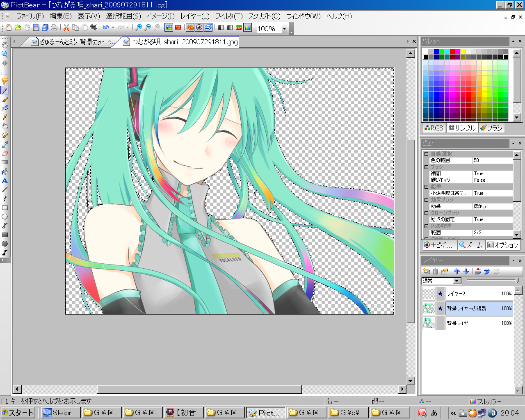This screenshot has width=525, height=420.
Task: Select the Lasso selection tool
Action: point(5,81)
